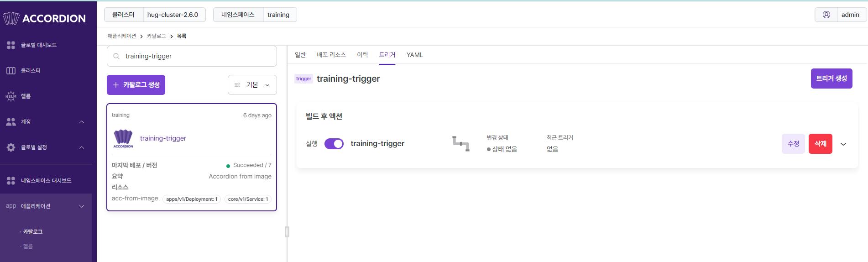
Task: Click the app 애플리케이션 icon
Action: click(x=11, y=206)
